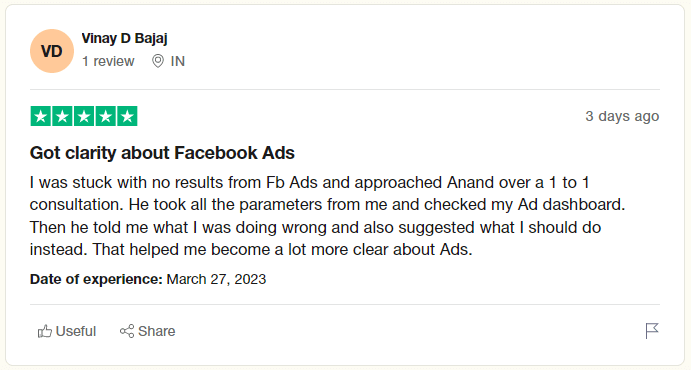The height and width of the screenshot is (370, 691).
Task: Click the location pin icon next to IN
Action: [x=158, y=61]
